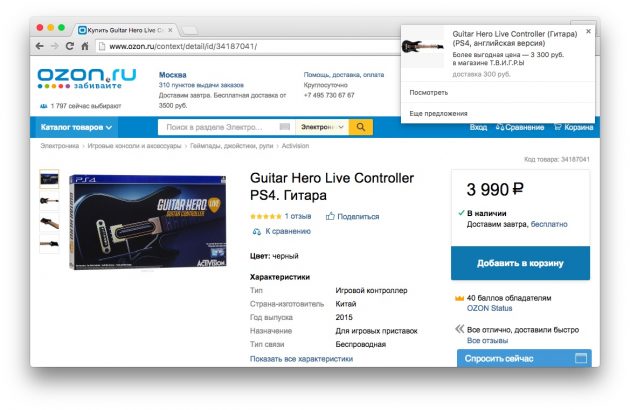Close the price offer popup
Screen dimensions: 630x410
(x=588, y=31)
